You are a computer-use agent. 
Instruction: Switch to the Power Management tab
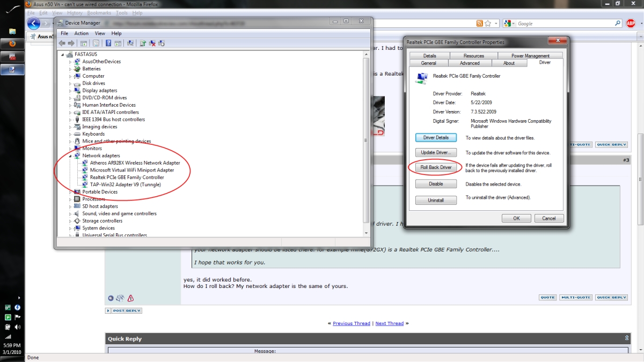tap(530, 56)
